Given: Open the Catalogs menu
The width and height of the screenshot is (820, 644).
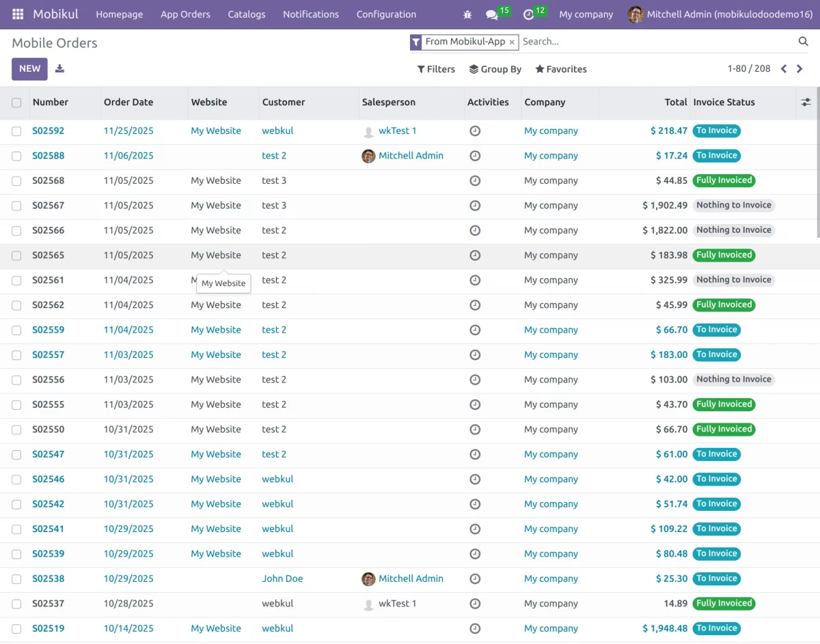Looking at the screenshot, I should [247, 14].
